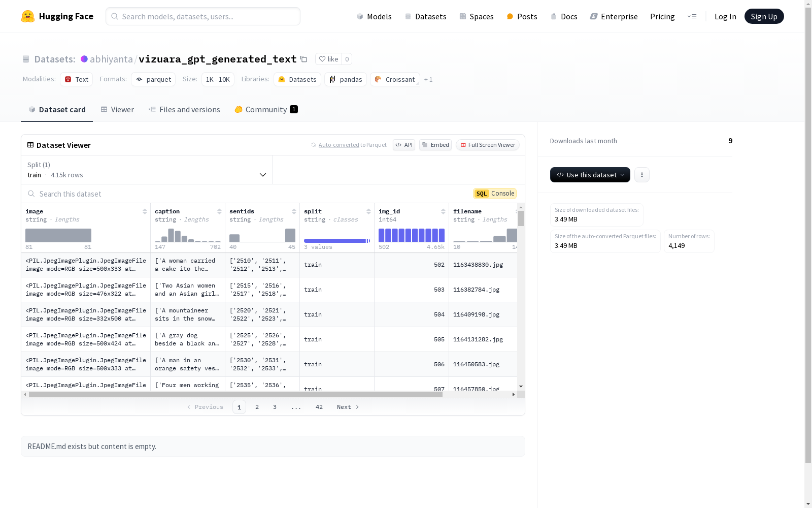Click the abhiyanta user avatar
812x508 pixels.
84,59
